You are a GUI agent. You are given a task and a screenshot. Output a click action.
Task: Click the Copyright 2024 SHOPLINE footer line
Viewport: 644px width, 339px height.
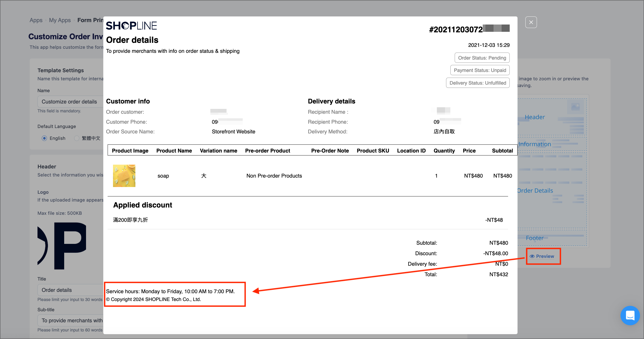[x=153, y=299]
